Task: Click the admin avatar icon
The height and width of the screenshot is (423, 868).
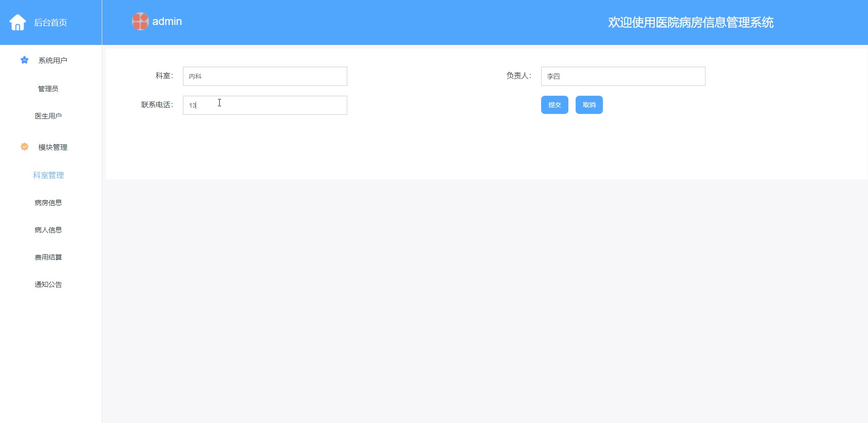Action: pyautogui.click(x=140, y=21)
